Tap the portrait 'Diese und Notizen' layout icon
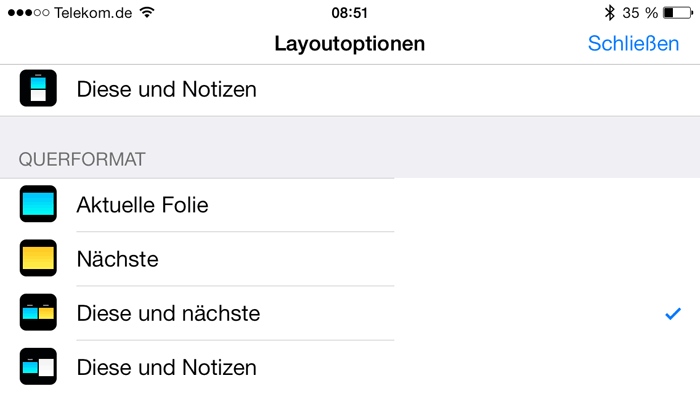Image resolution: width=700 pixels, height=394 pixels. 38,88
